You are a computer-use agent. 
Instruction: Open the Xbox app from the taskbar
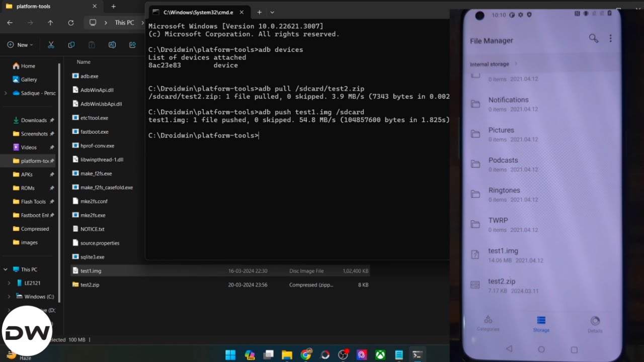coord(380,354)
